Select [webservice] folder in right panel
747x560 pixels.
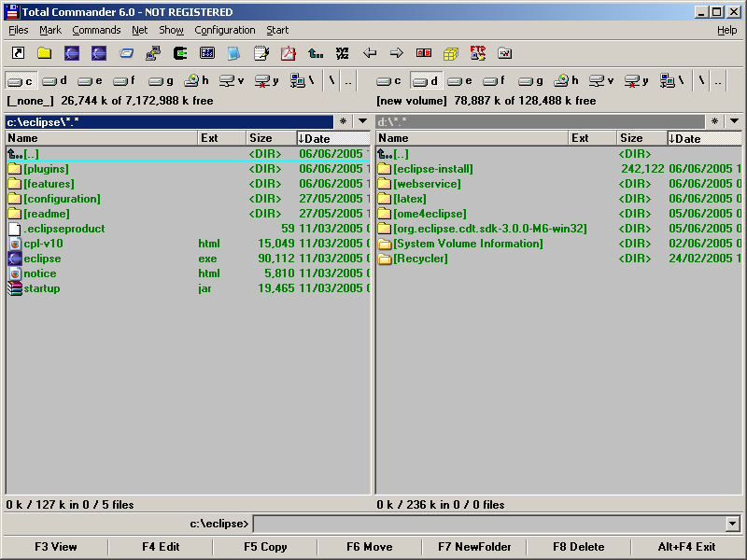[559, 184]
